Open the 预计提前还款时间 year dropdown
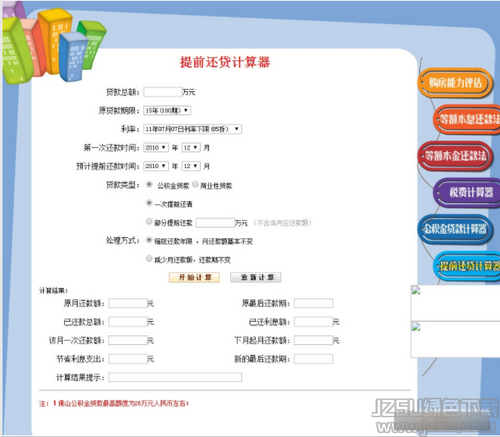This screenshot has height=437, width=500. tap(156, 166)
